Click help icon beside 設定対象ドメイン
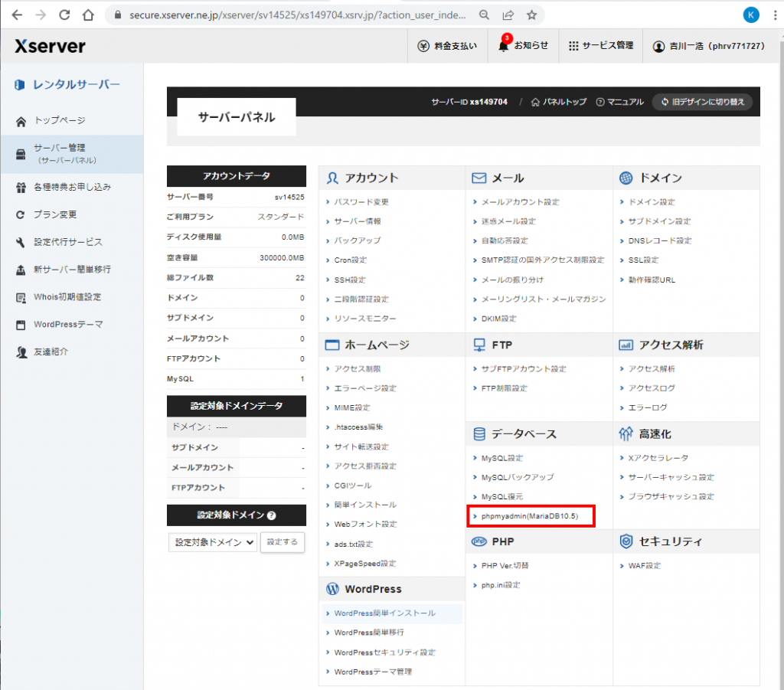The height and width of the screenshot is (690, 784). pyautogui.click(x=272, y=515)
